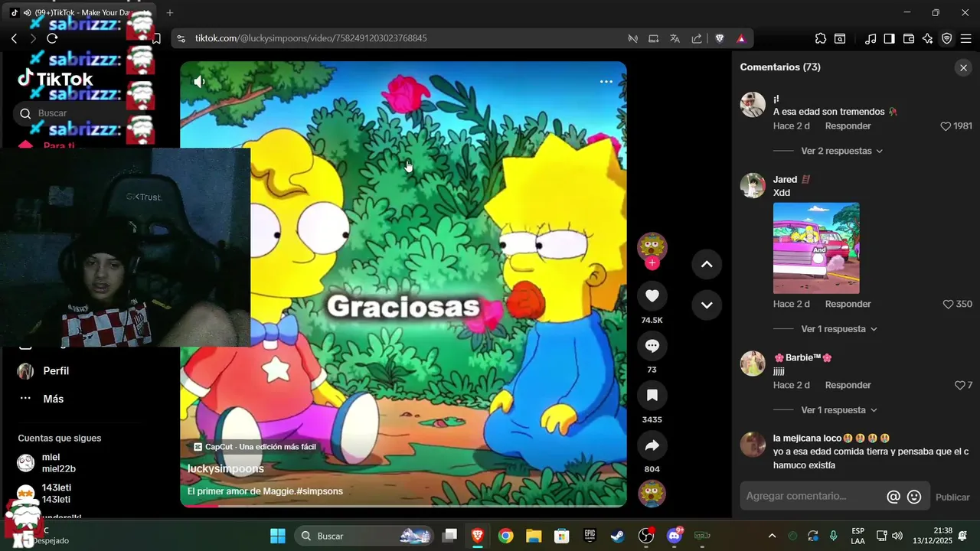Open Jared's Simpsons image attachment

(816, 248)
